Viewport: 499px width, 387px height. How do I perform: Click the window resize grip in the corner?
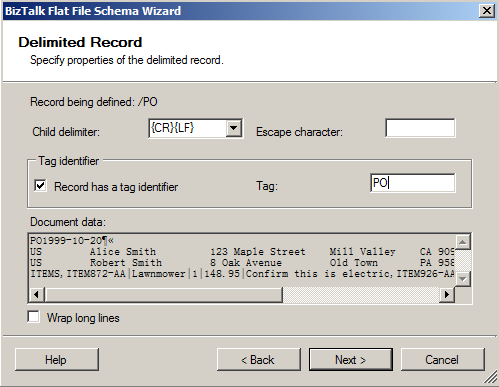[490, 378]
